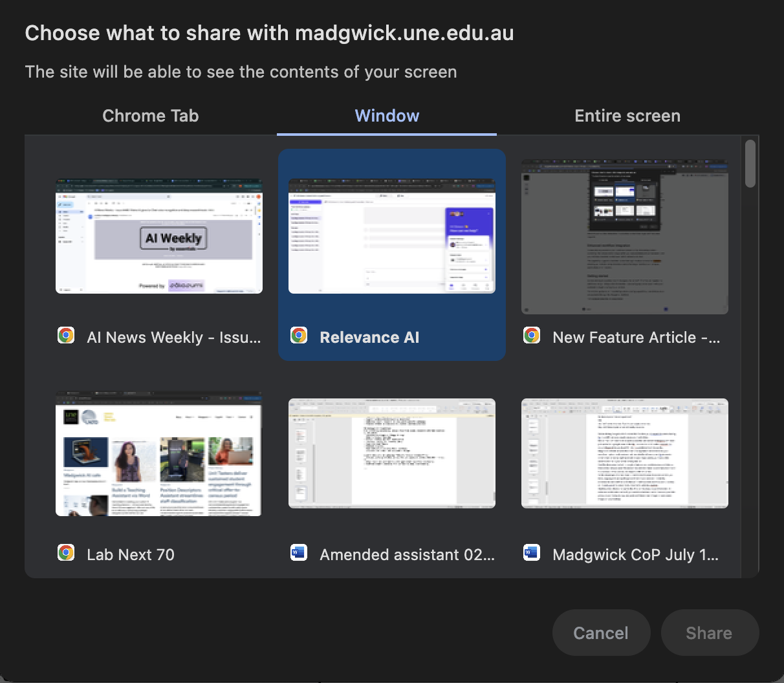
Task: Click Chrome icon beside Relevance AI
Action: click(299, 336)
